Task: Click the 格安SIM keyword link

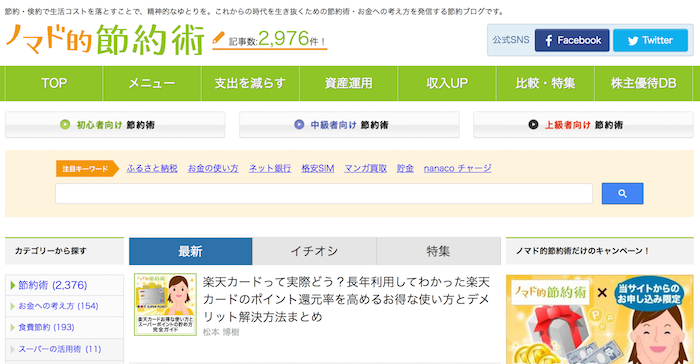Action: (x=317, y=168)
